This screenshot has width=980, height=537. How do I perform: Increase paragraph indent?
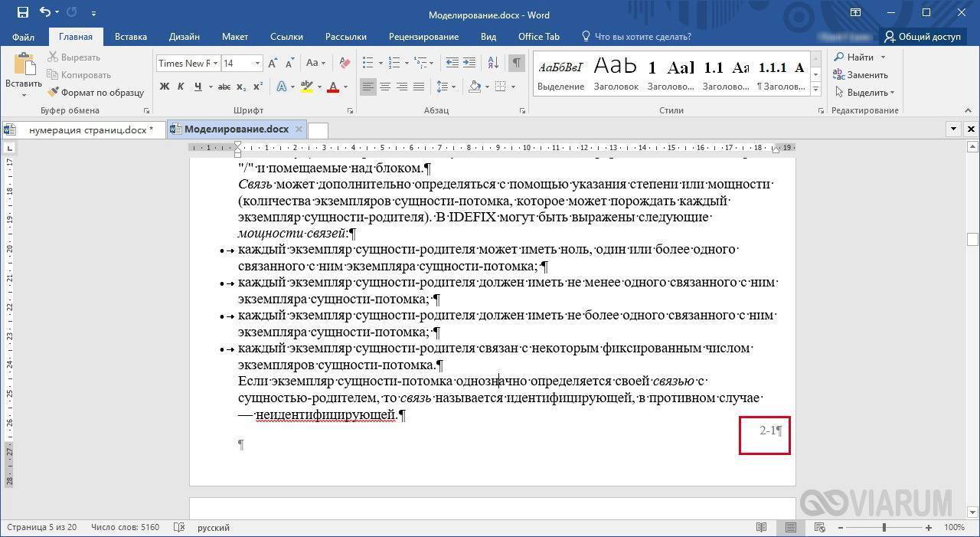coord(470,64)
